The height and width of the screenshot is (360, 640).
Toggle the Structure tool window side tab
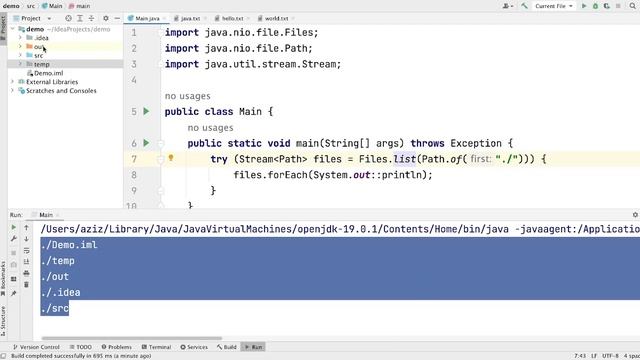pos(3,321)
